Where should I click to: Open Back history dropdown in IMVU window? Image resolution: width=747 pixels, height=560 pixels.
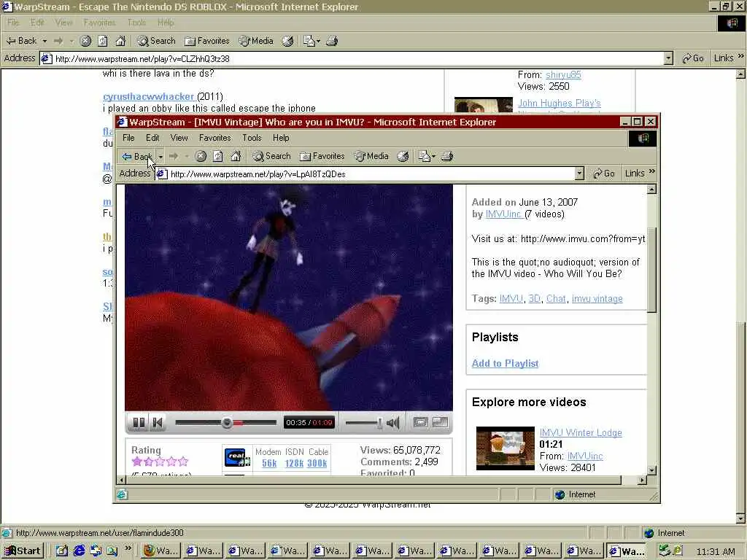[160, 156]
